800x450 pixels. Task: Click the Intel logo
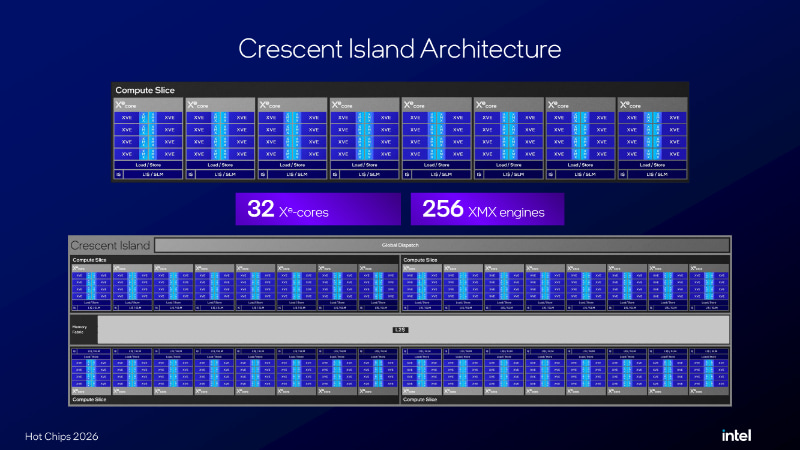[736, 435]
